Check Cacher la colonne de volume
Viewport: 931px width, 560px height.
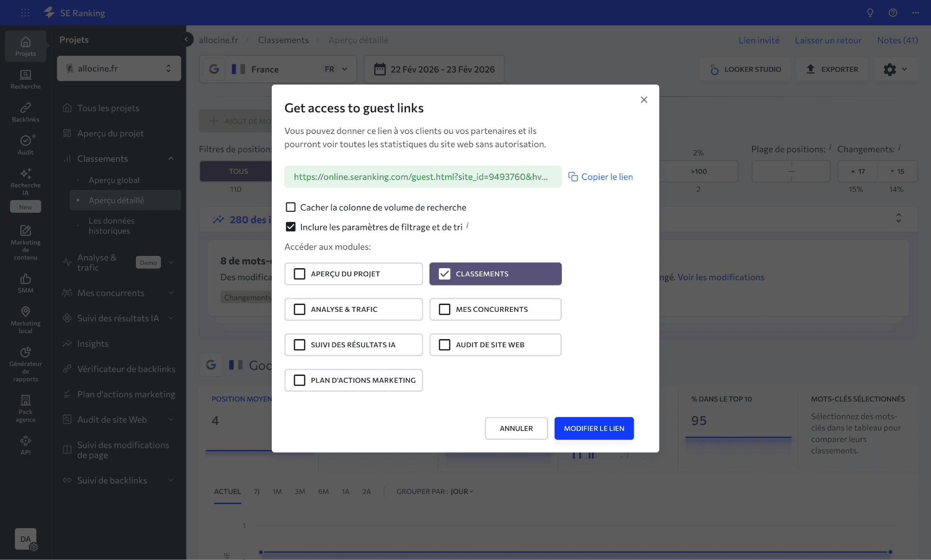coord(290,207)
